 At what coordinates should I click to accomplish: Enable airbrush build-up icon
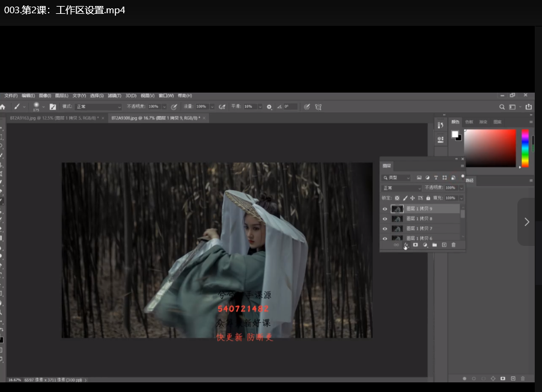pos(222,107)
